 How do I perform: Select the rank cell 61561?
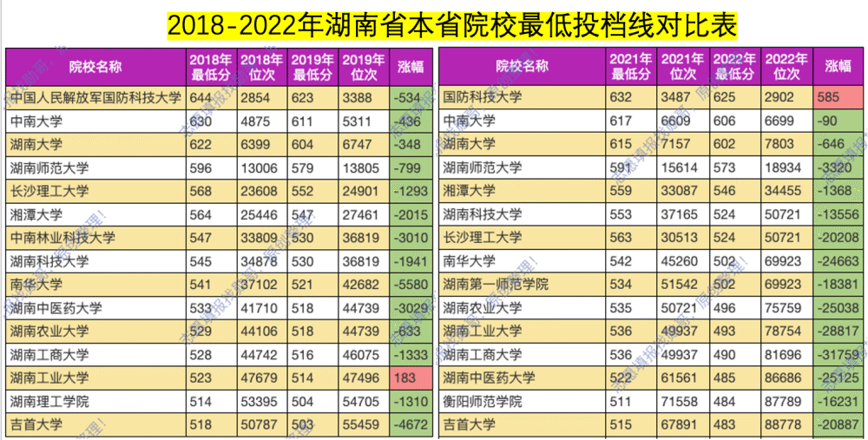click(x=682, y=378)
